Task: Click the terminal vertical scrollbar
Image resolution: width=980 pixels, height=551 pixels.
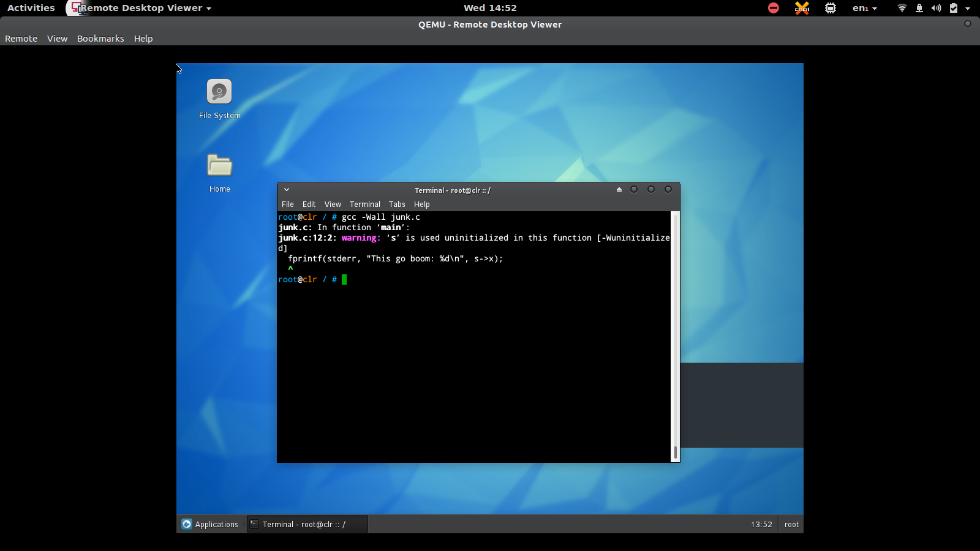Action: (x=676, y=337)
